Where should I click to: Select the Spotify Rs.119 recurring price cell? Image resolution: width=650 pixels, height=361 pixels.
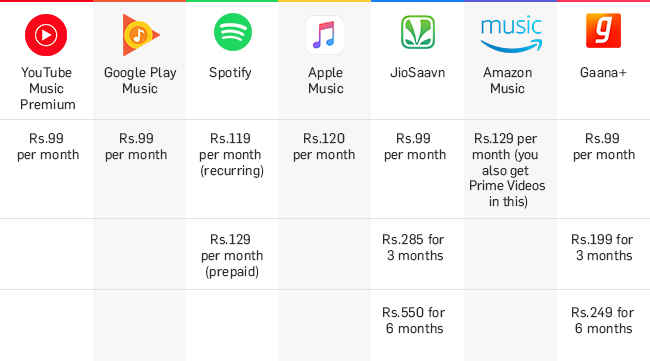(x=231, y=154)
